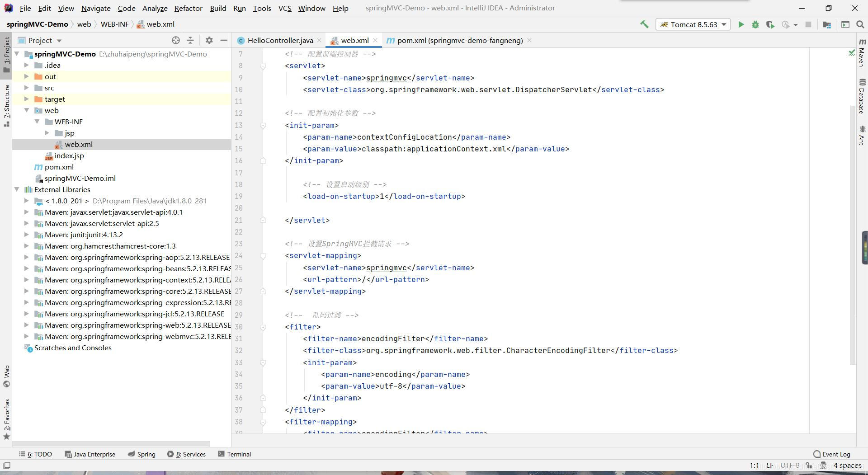Viewport: 868px width, 475px height.
Task: Expand the src folder
Action: [27, 88]
